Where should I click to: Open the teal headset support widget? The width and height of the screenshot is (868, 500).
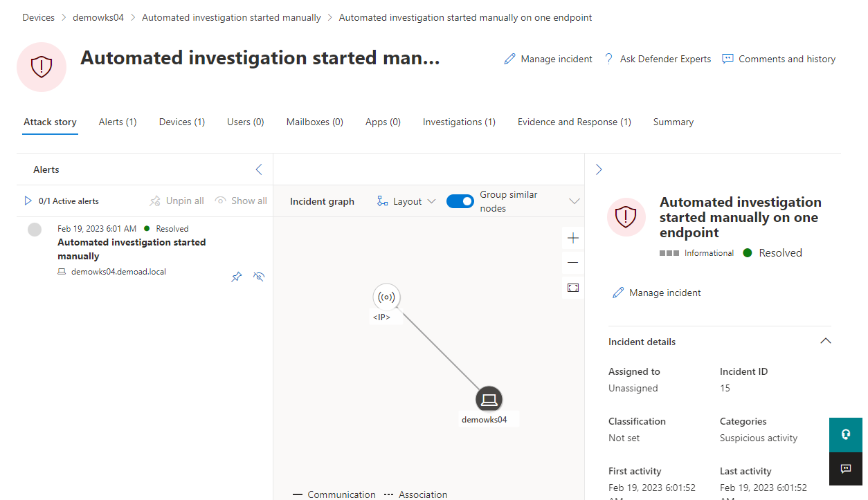845,434
